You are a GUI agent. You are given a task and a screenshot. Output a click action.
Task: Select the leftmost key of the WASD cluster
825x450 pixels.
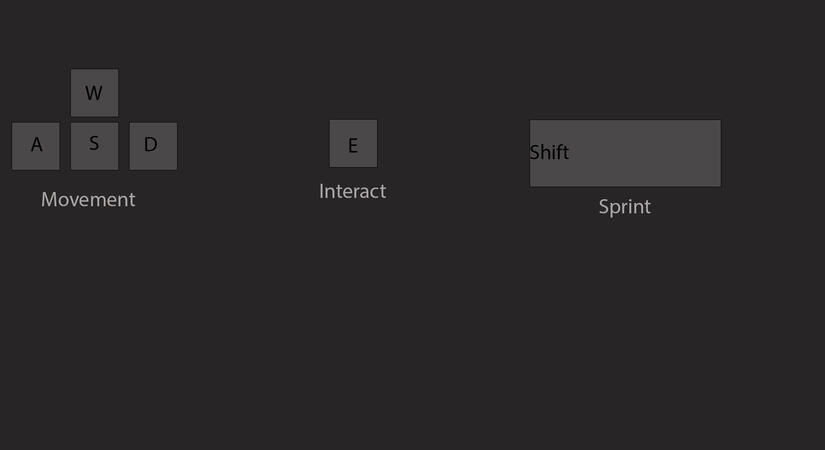pos(36,146)
